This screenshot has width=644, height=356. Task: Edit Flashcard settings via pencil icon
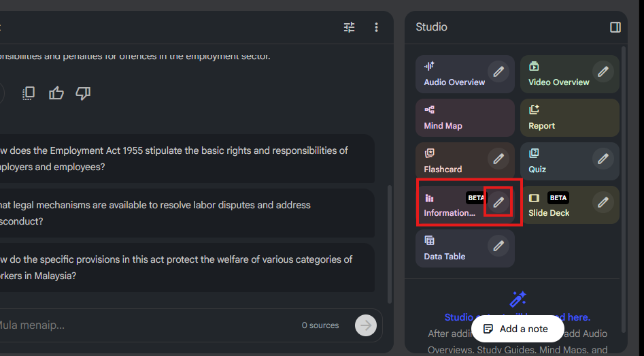pos(498,159)
